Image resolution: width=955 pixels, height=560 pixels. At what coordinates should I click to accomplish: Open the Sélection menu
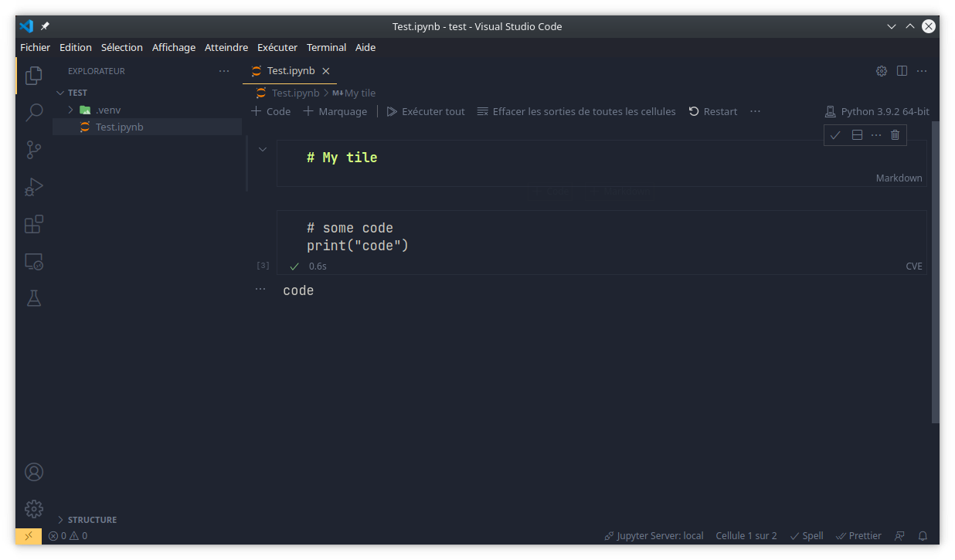[122, 47]
